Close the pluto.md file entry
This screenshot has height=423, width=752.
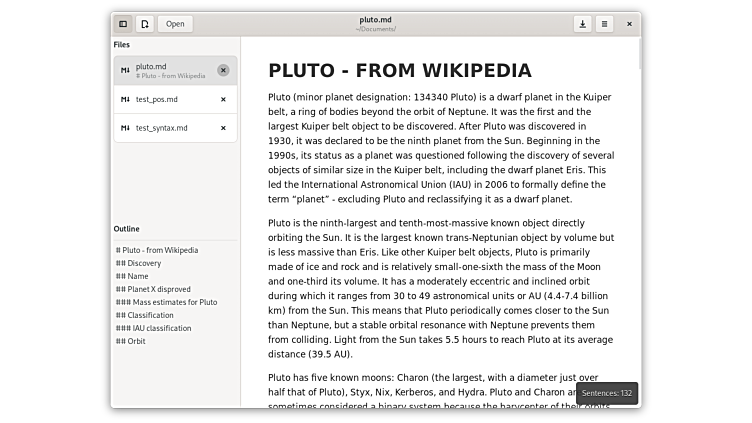223,70
